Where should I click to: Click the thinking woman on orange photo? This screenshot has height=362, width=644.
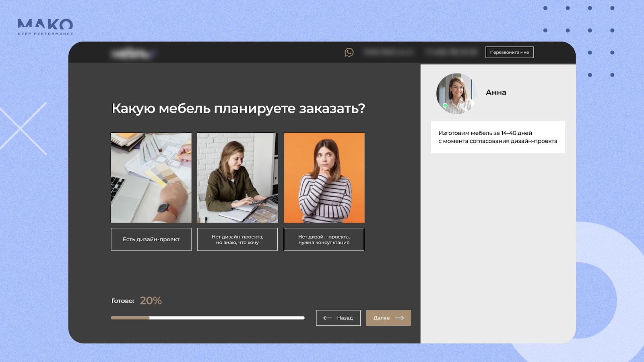[324, 178]
